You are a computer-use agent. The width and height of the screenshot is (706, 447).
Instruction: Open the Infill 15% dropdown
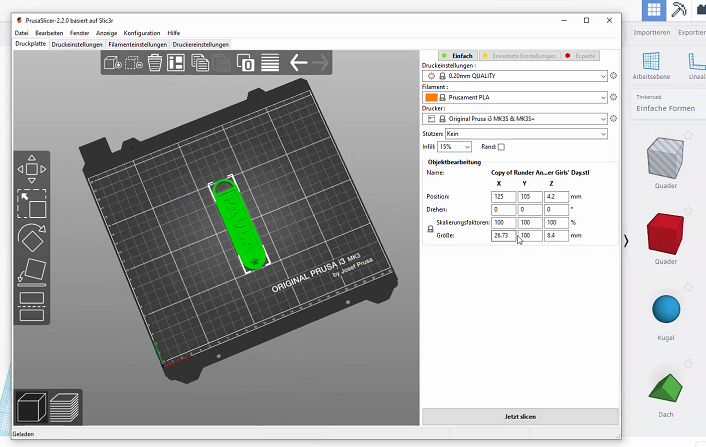click(x=454, y=147)
